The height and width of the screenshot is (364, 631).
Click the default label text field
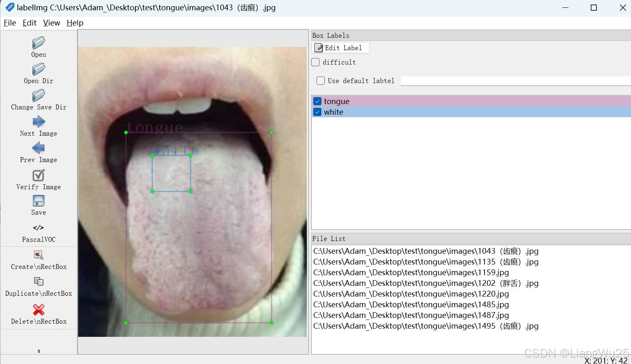[516, 81]
